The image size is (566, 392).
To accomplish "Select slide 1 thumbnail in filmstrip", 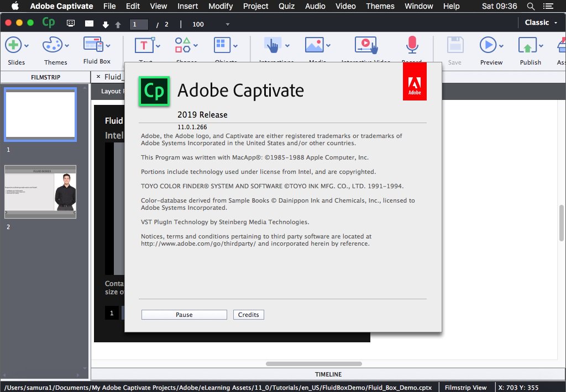I will click(x=40, y=114).
